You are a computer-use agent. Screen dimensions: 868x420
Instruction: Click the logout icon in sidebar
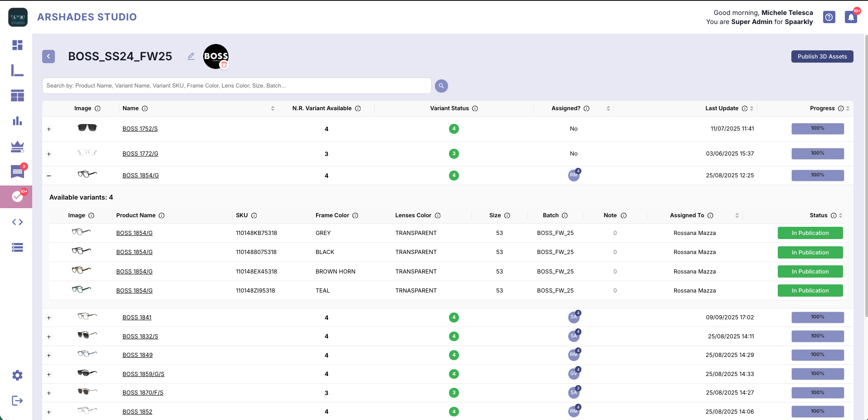tap(17, 400)
